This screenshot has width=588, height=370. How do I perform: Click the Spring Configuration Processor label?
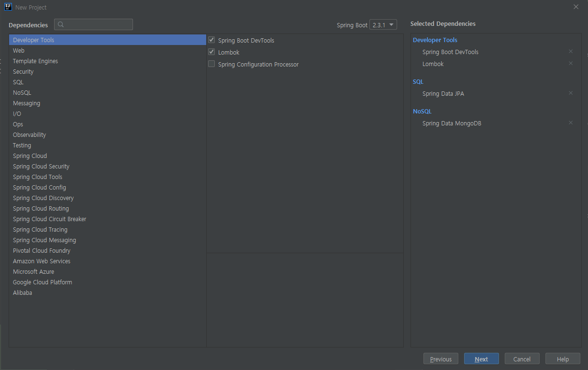pyautogui.click(x=258, y=64)
